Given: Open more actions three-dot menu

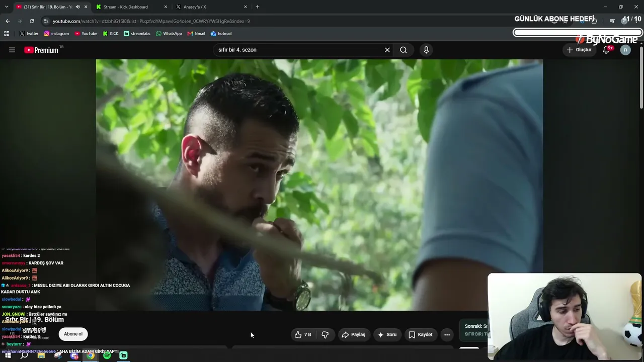Looking at the screenshot, I should pos(447,334).
